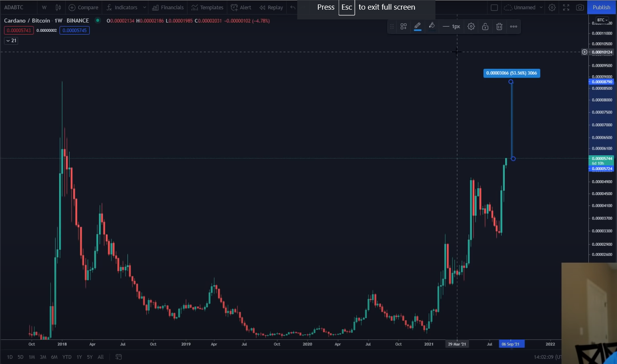The width and height of the screenshot is (617, 364).
Task: Delete the selected drawing with the trash icon
Action: pyautogui.click(x=499, y=27)
